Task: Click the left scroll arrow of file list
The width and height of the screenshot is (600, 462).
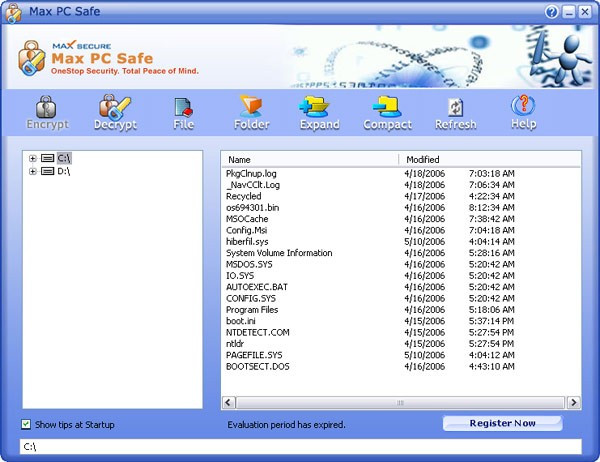Action: [x=228, y=402]
